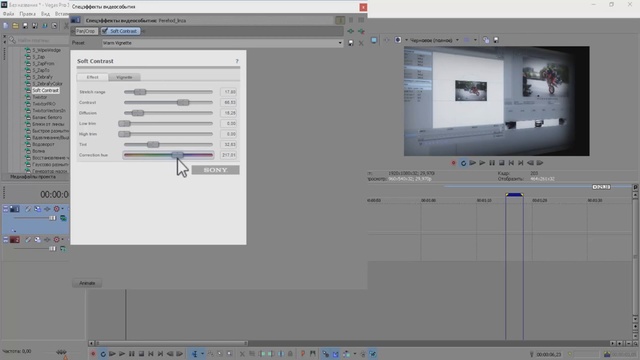Viewport: 640px width, 360px height.
Task: Click the track 1 level slider handle
Action: point(52,218)
